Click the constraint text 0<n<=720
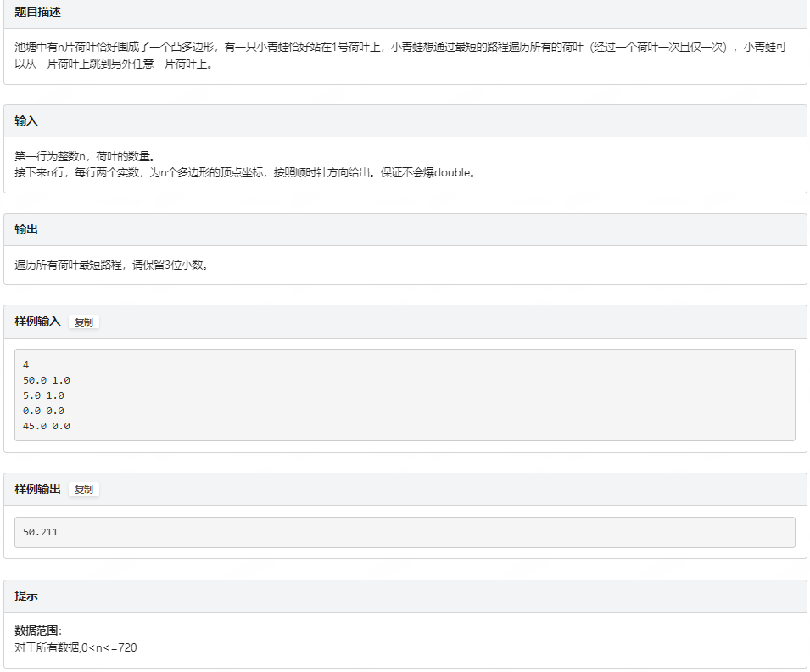 coord(109,647)
